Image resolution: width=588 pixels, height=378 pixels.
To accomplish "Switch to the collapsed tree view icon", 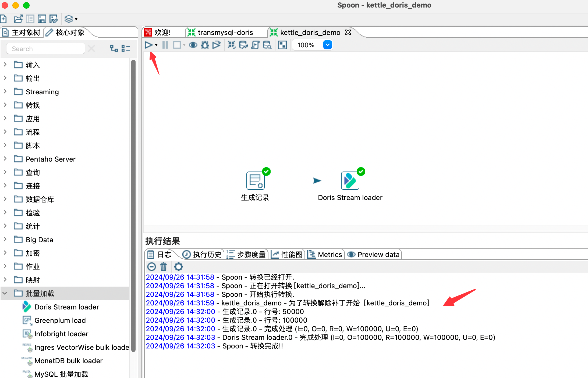I will click(x=126, y=49).
